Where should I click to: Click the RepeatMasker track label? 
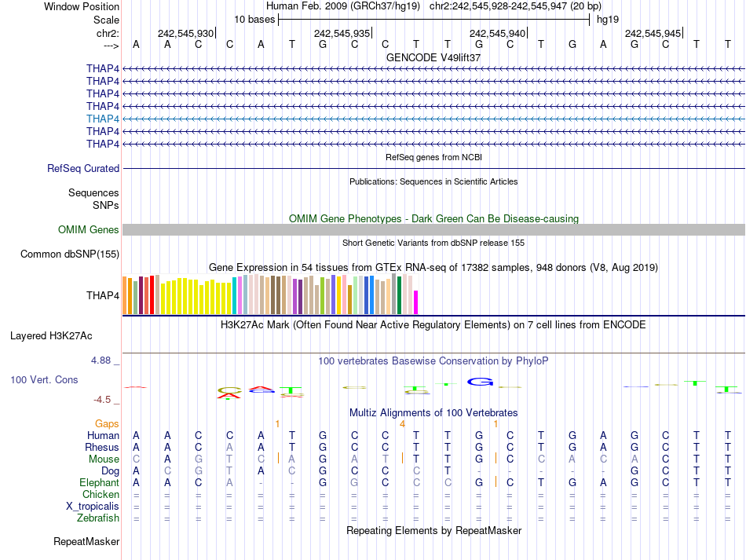point(86,541)
